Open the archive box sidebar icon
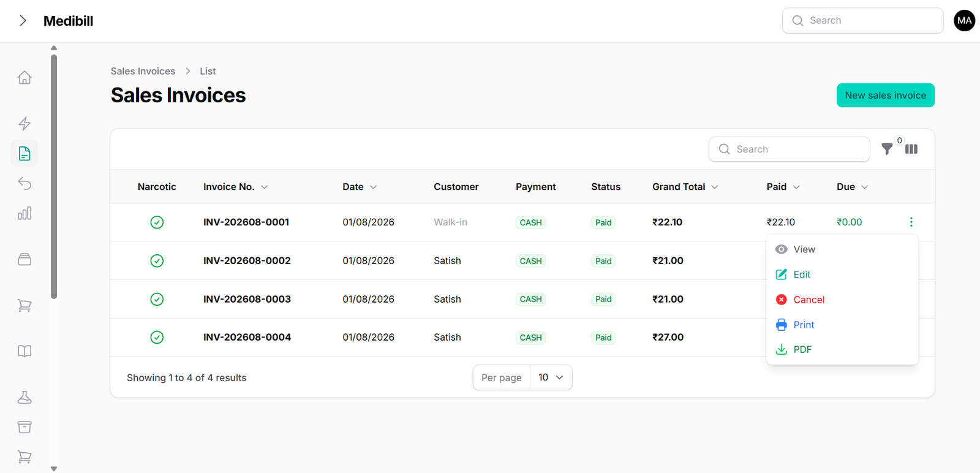 24,427
